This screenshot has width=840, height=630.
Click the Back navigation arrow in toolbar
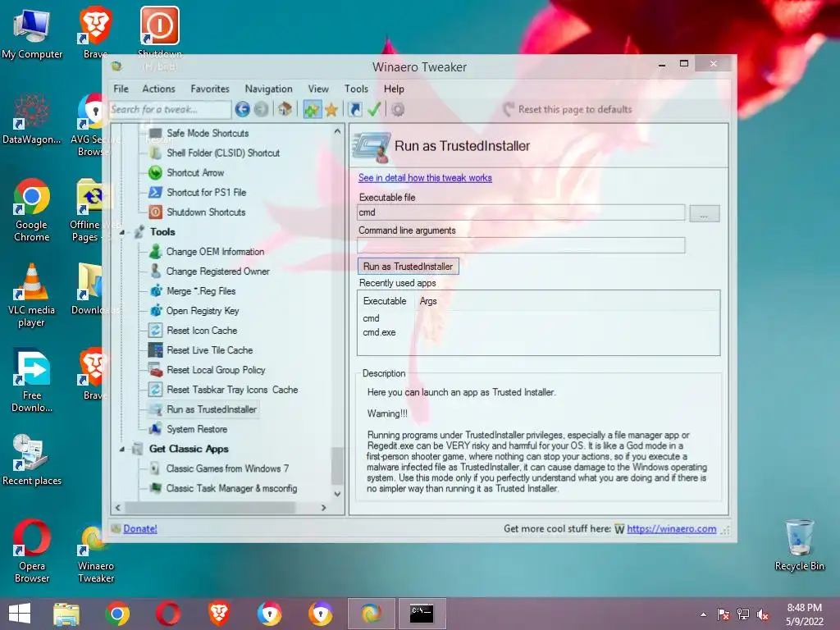pyautogui.click(x=242, y=109)
